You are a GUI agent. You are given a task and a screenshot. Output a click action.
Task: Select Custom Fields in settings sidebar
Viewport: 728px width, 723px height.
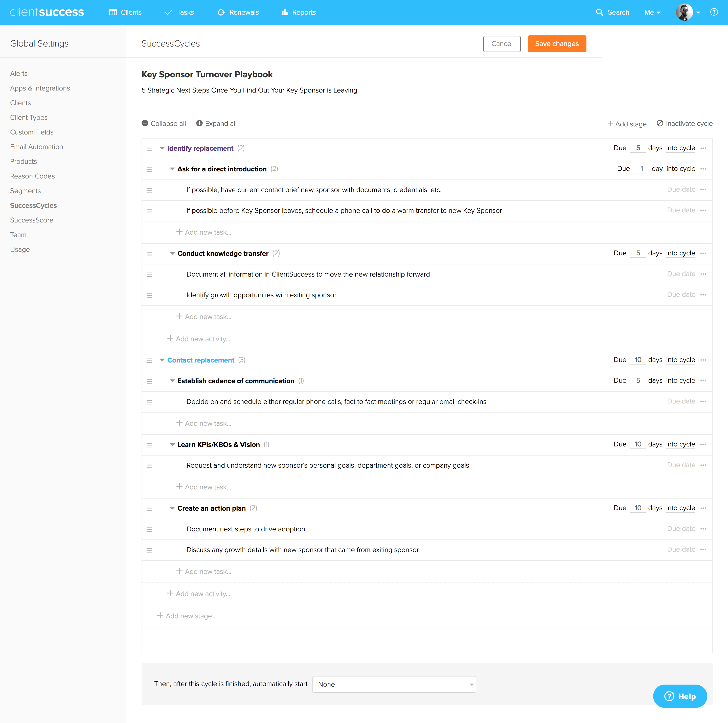(32, 132)
